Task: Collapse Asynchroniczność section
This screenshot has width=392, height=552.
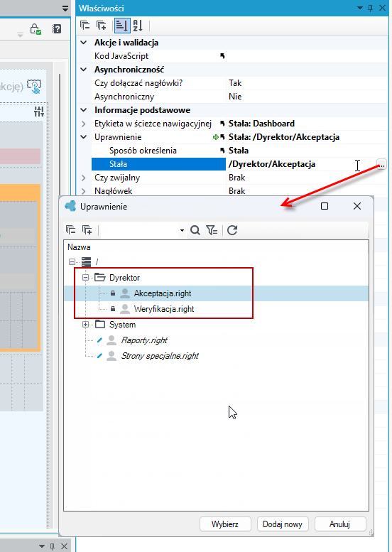Action: coord(83,70)
